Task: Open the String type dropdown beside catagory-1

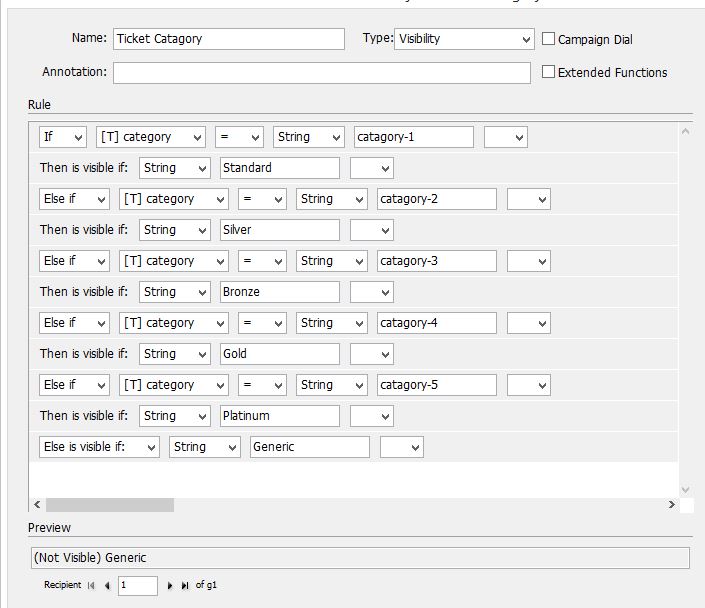Action: [x=309, y=137]
